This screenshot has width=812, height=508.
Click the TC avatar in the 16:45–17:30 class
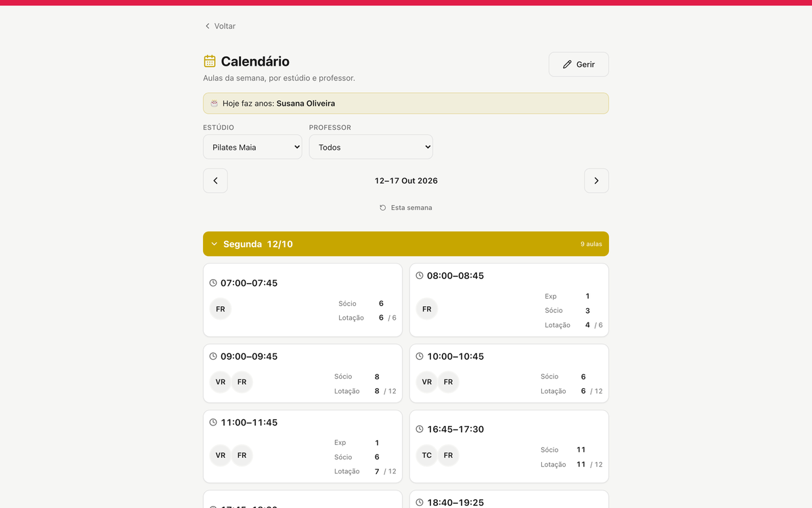(x=427, y=455)
